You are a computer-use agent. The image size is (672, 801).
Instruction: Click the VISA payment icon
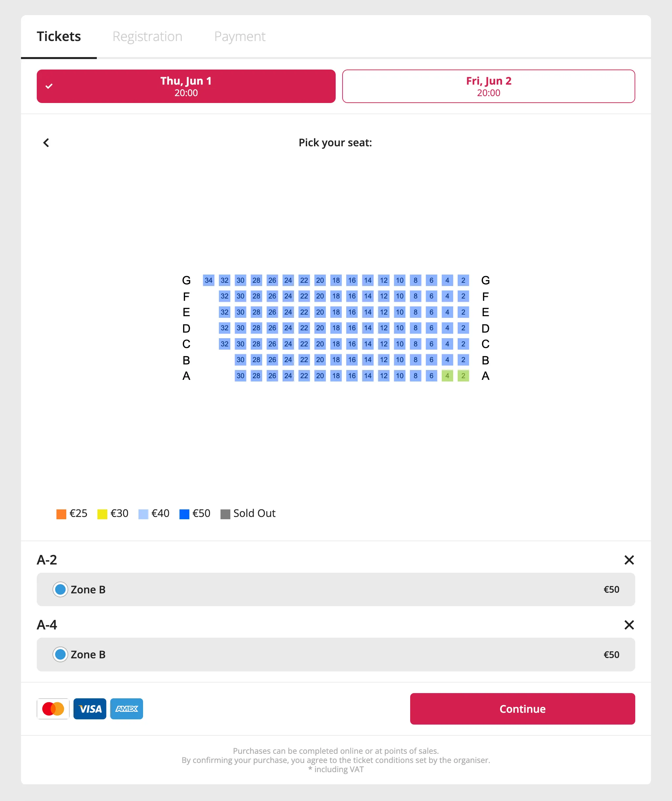point(90,709)
